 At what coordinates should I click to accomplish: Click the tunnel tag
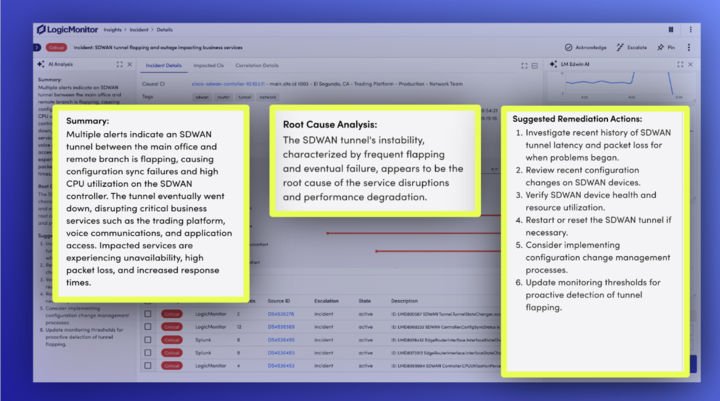(x=245, y=97)
